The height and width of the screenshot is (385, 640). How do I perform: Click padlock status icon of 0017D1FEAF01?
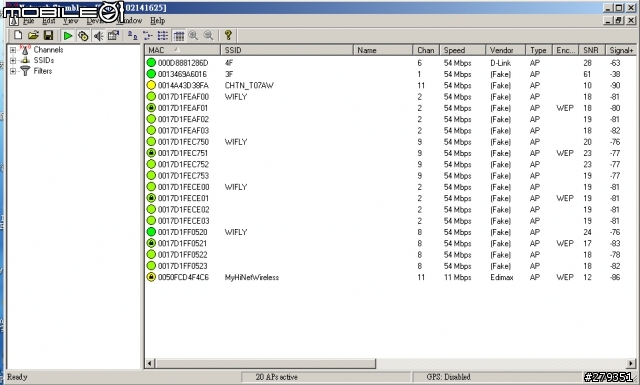151,108
